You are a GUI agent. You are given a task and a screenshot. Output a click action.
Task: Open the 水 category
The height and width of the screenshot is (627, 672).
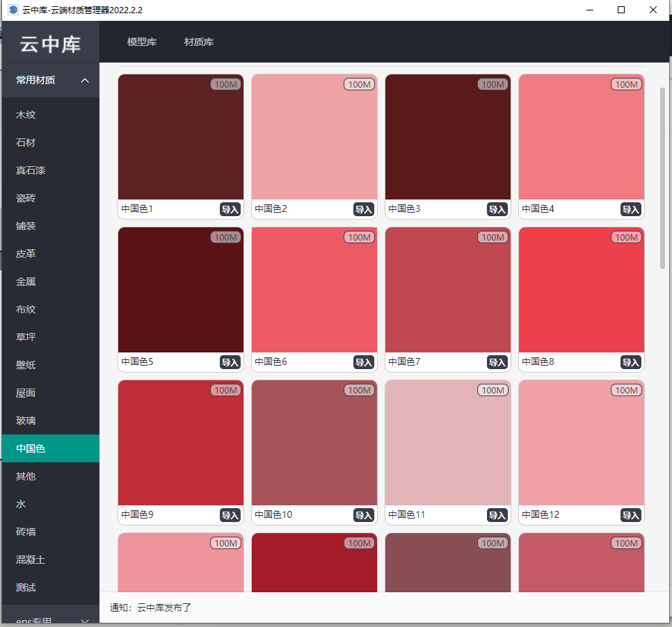coord(51,504)
